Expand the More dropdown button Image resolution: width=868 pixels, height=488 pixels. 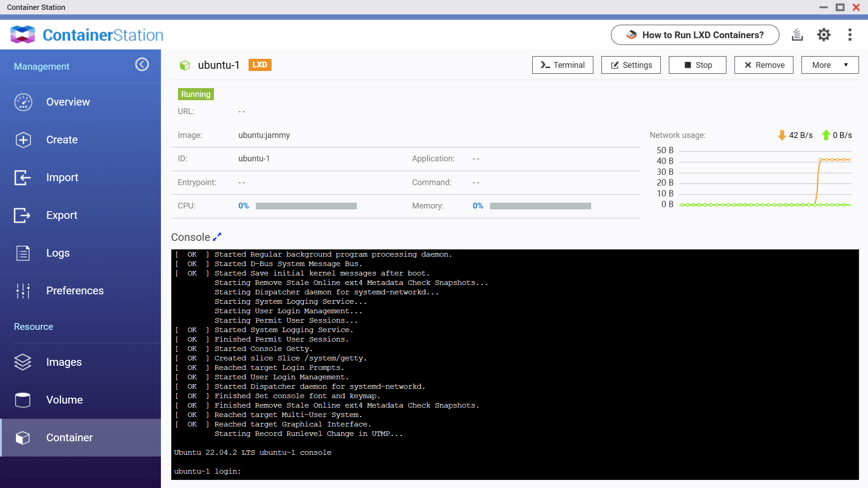(x=830, y=65)
